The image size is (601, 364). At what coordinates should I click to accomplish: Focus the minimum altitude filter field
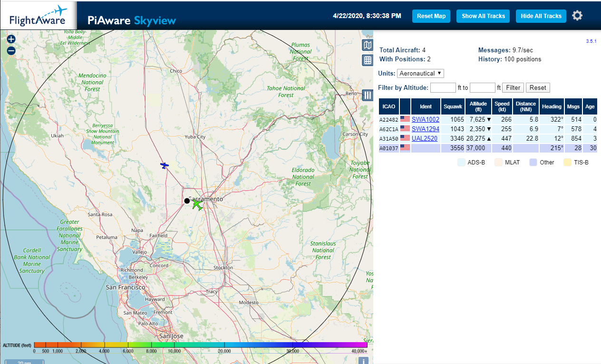coord(443,87)
